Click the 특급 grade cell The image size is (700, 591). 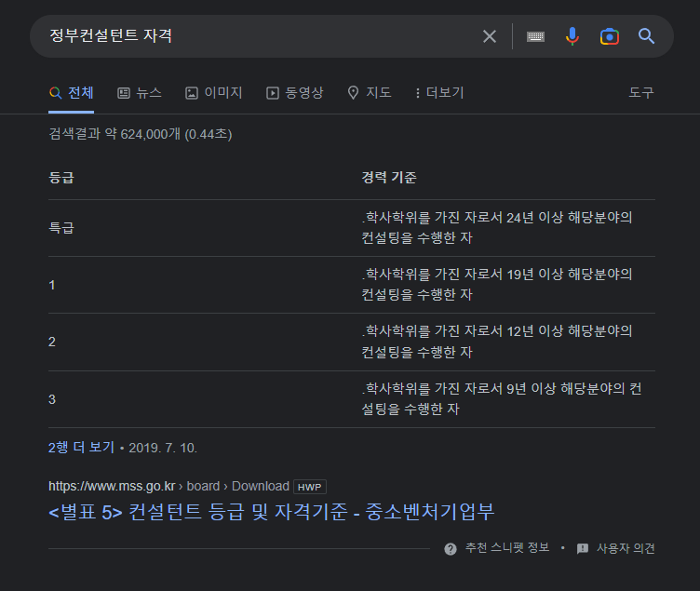(61, 228)
